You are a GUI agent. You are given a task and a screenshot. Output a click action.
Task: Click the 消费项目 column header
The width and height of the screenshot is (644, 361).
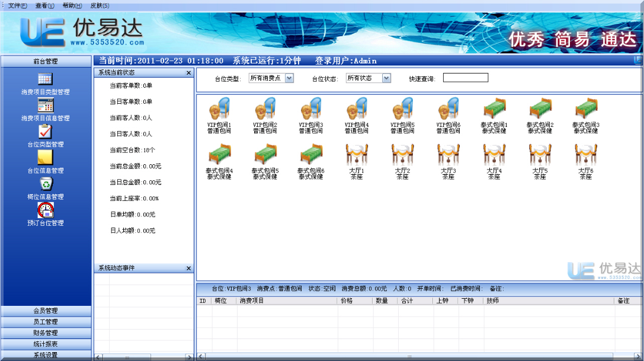(x=287, y=301)
